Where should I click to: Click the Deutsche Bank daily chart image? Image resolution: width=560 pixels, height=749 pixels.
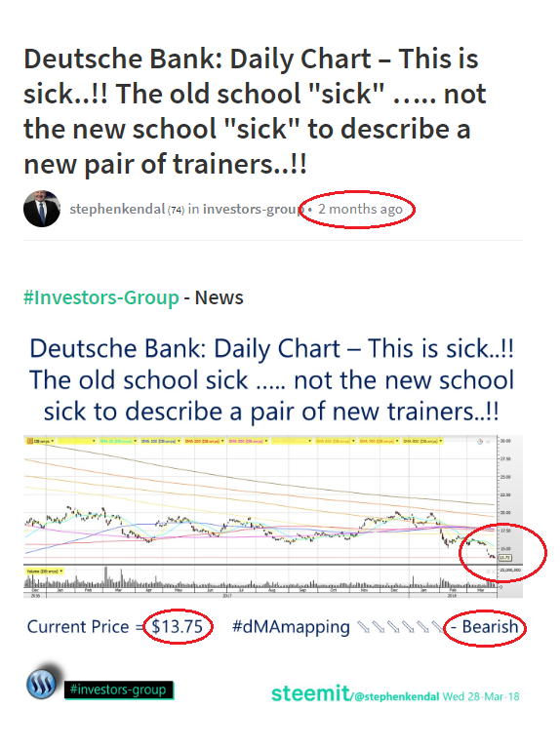click(273, 516)
